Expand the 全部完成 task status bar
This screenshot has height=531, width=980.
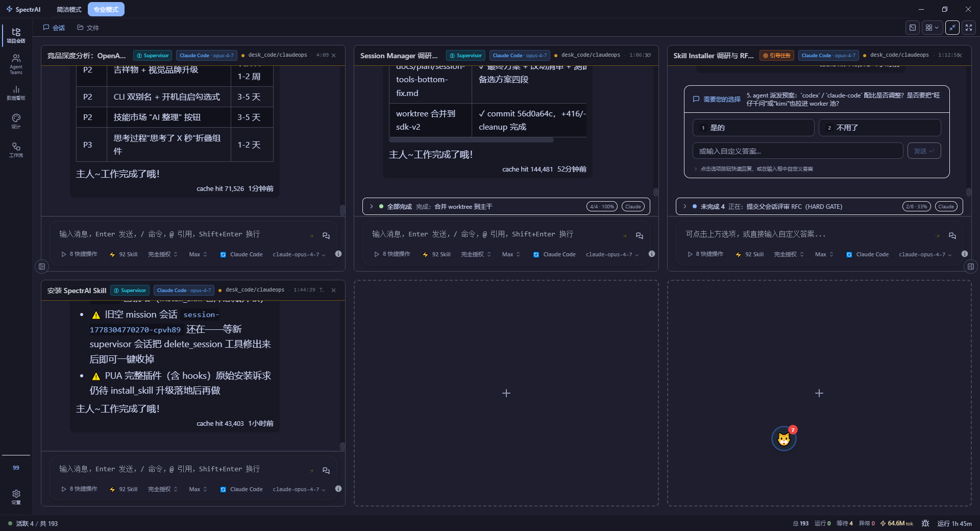pyautogui.click(x=506, y=206)
